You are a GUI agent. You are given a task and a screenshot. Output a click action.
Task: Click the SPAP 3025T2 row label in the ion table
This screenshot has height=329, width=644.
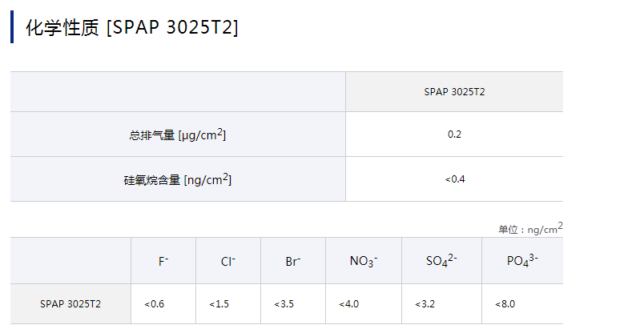70,304
